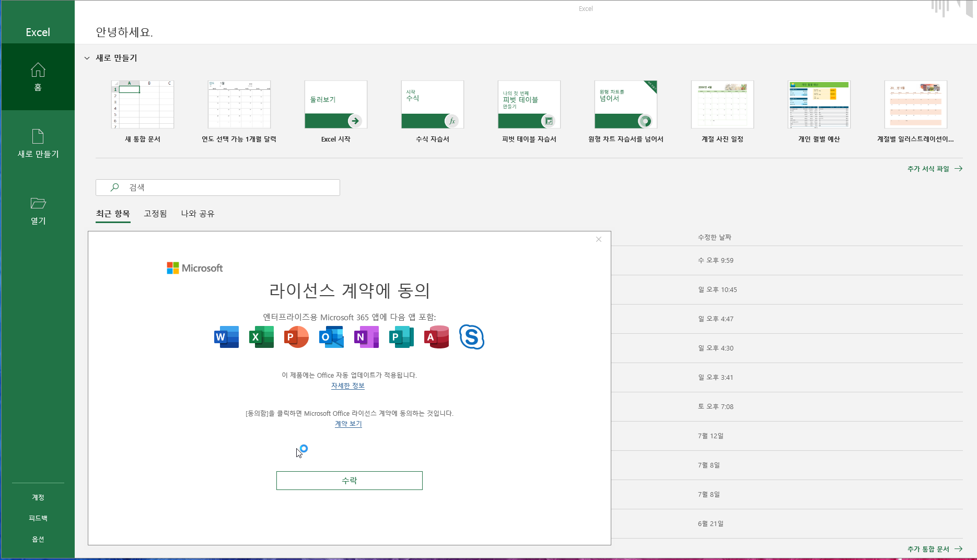This screenshot has width=977, height=560.
Task: Click the 추가 통합 문서 link
Action: (935, 549)
